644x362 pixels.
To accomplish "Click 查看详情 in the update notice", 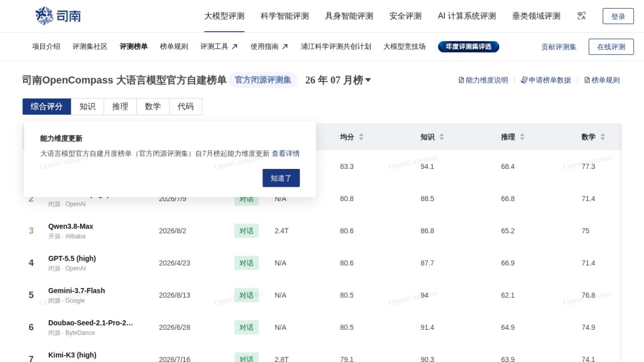I will [x=286, y=153].
